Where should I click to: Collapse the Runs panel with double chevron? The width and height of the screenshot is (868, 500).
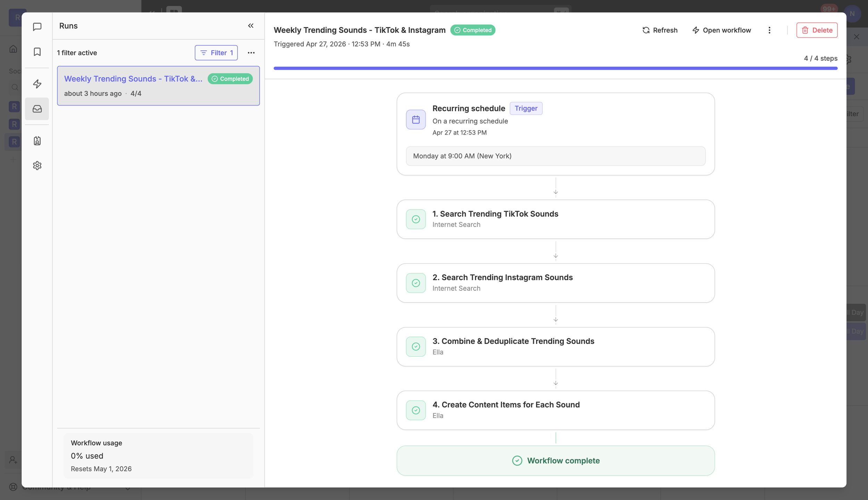[251, 26]
